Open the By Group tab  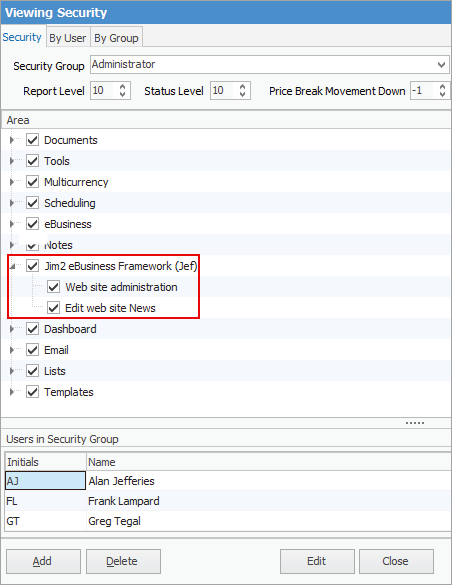tap(116, 38)
